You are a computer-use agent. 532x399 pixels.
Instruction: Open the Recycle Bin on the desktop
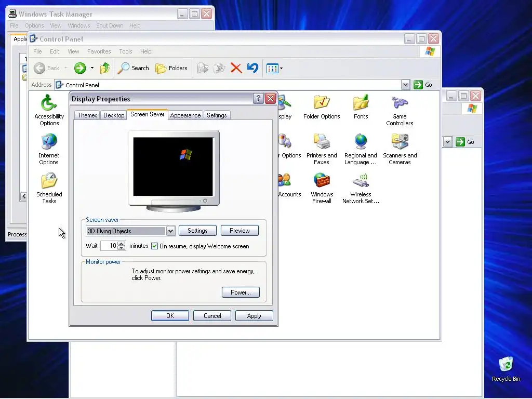pos(506,369)
